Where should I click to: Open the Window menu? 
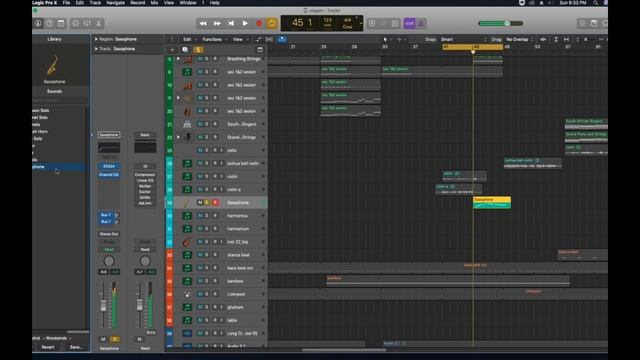click(x=188, y=3)
